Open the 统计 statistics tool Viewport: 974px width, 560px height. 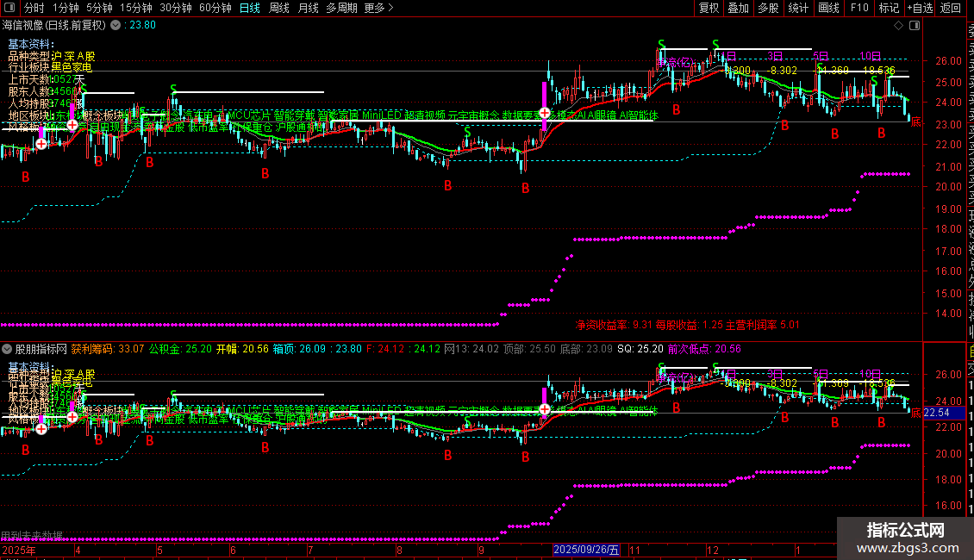(x=798, y=8)
